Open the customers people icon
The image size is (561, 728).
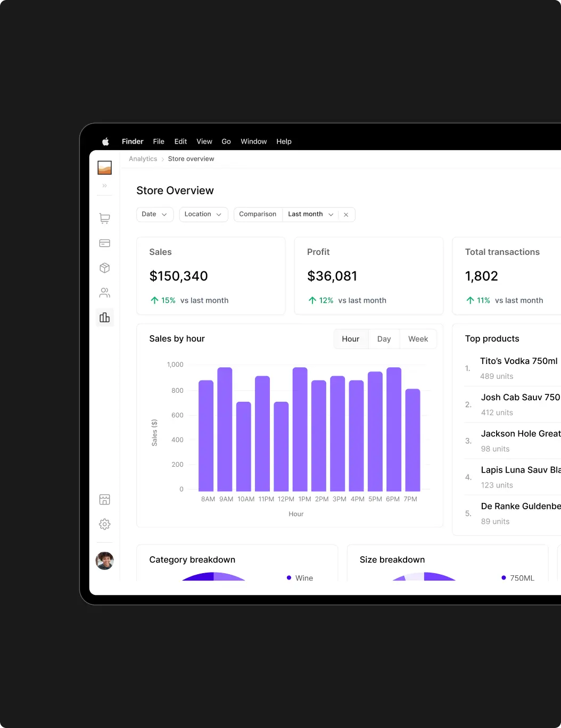pyautogui.click(x=105, y=293)
